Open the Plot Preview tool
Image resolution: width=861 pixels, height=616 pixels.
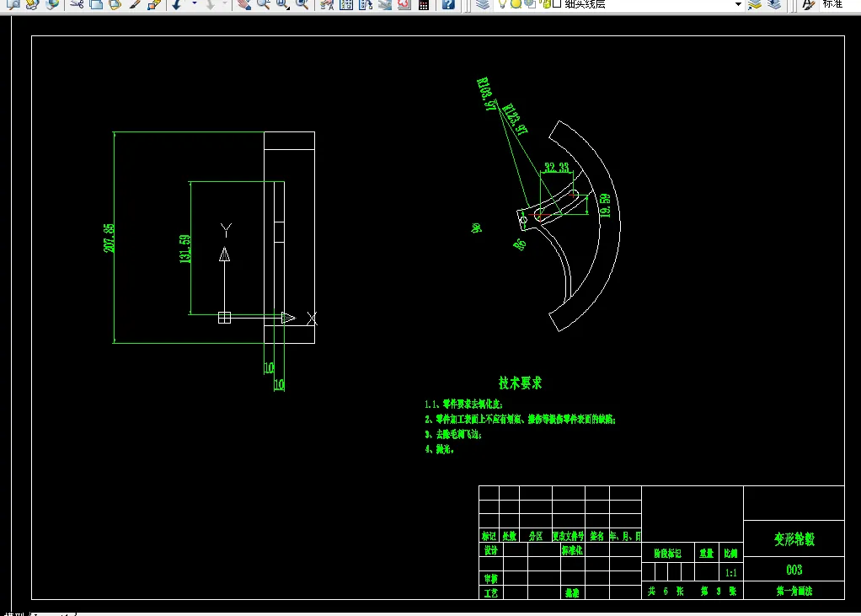(13, 4)
